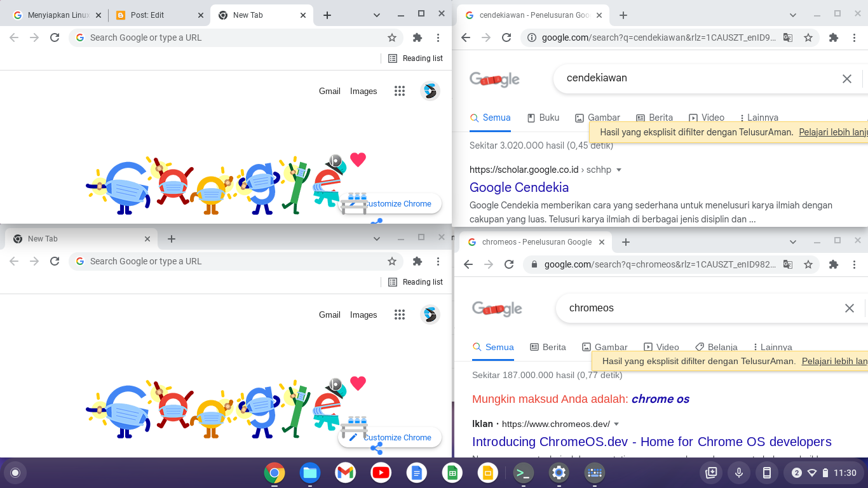The width and height of the screenshot is (868, 488).
Task: Click profile avatar in bottom-left New Tab page
Action: click(x=430, y=315)
